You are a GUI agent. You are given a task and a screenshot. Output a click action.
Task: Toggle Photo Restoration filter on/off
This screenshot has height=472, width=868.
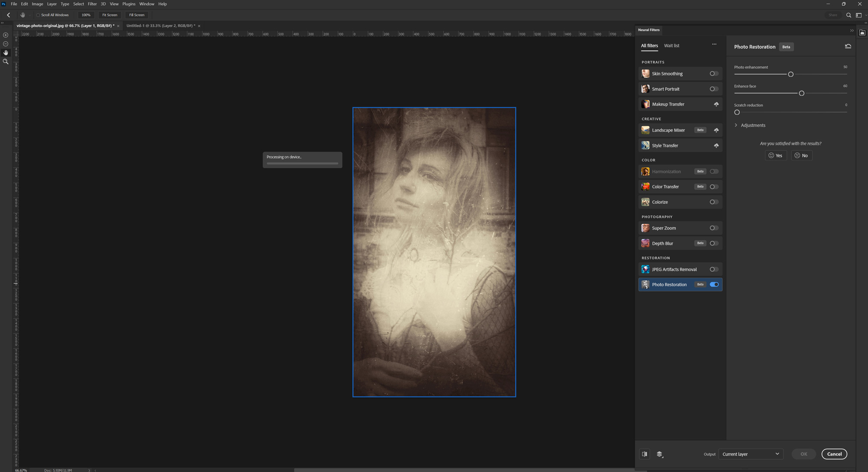click(714, 284)
